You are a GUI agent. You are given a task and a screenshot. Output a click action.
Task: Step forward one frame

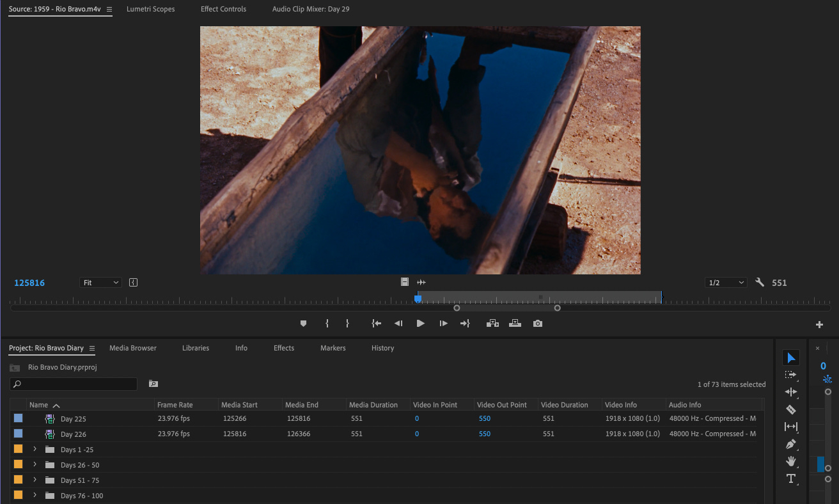[443, 324]
